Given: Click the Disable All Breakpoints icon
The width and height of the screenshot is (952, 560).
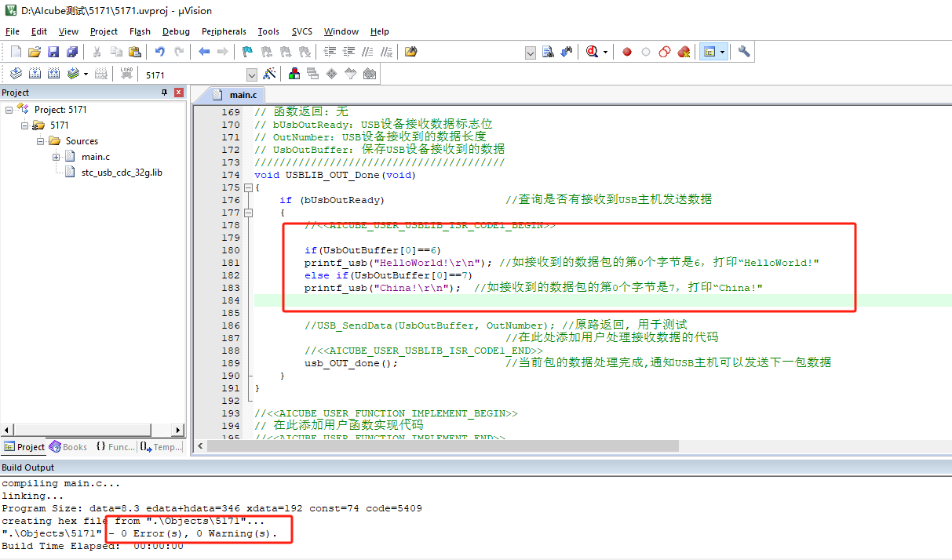Looking at the screenshot, I should coord(665,52).
